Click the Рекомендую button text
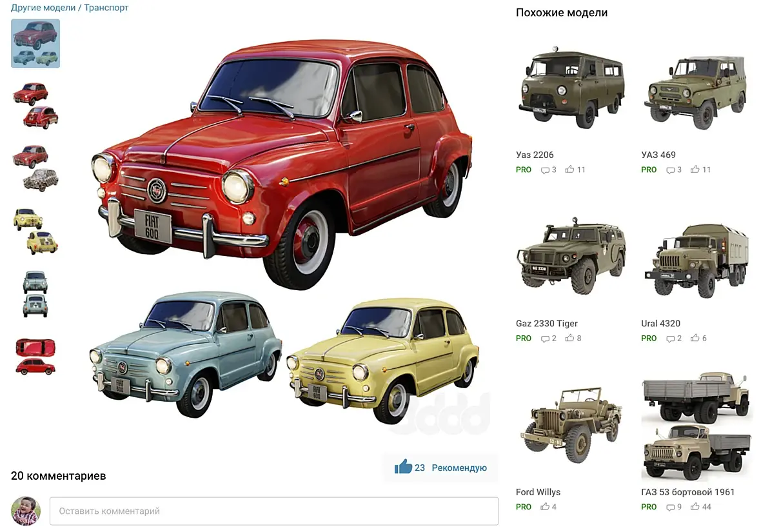 click(x=459, y=468)
